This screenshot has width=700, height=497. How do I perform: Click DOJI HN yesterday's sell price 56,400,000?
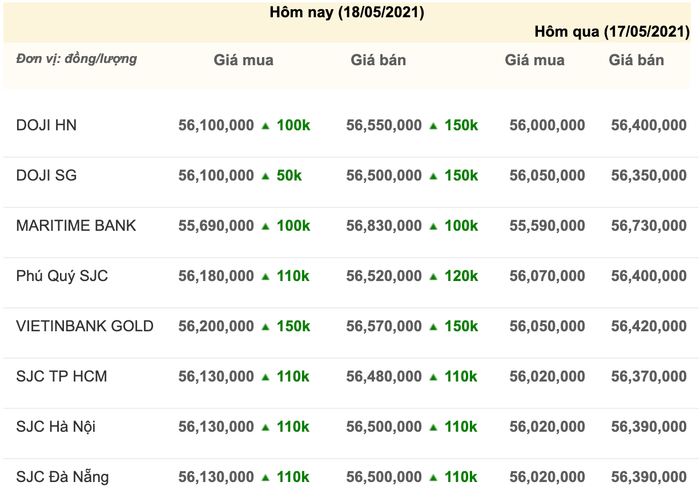pyautogui.click(x=649, y=125)
